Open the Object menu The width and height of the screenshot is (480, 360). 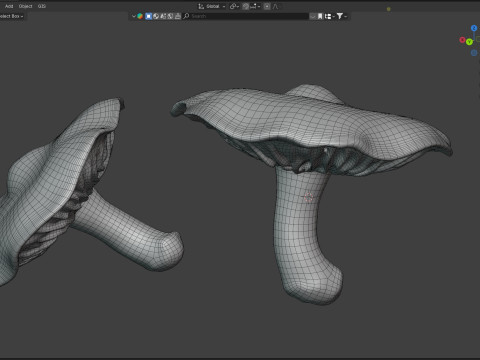click(25, 6)
